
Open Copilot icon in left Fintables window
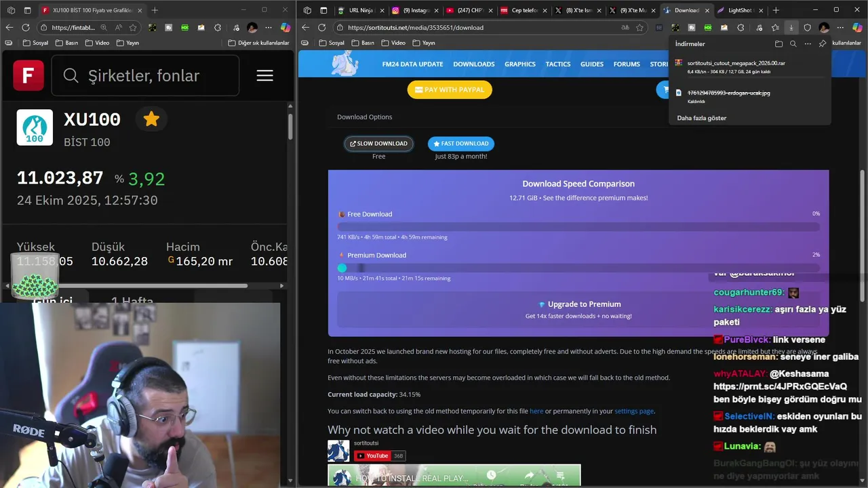pos(285,28)
